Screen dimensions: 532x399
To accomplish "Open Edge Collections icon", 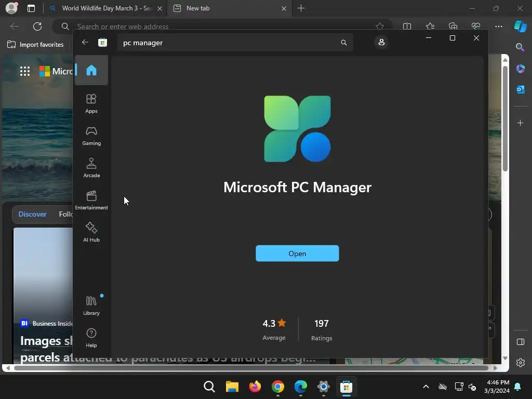I will (x=453, y=26).
